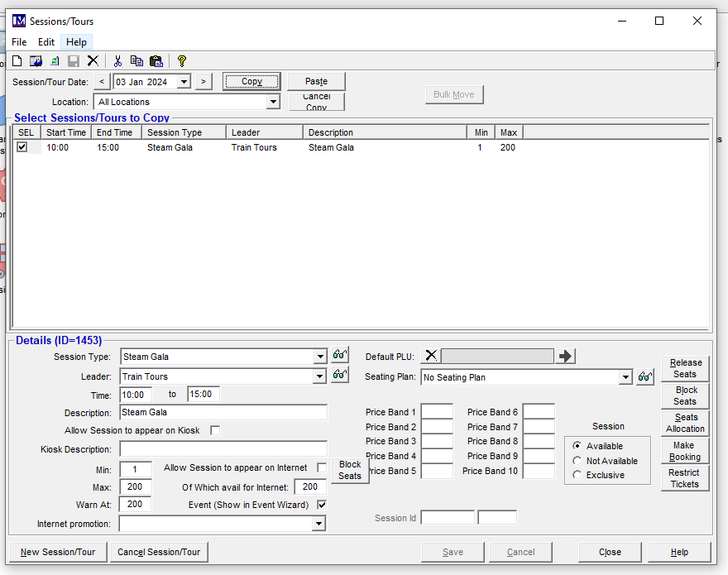728x575 pixels.
Task: Open help via the question mark icon
Action: point(182,61)
